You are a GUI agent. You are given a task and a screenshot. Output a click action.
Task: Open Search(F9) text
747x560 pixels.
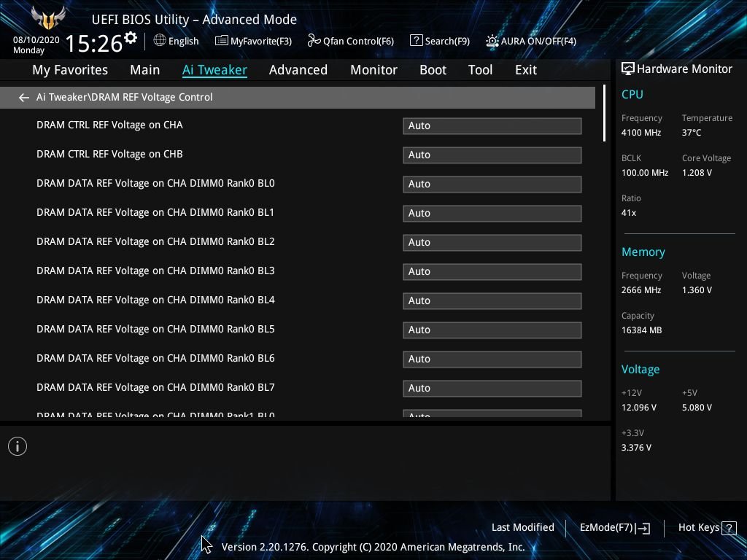[447, 42]
